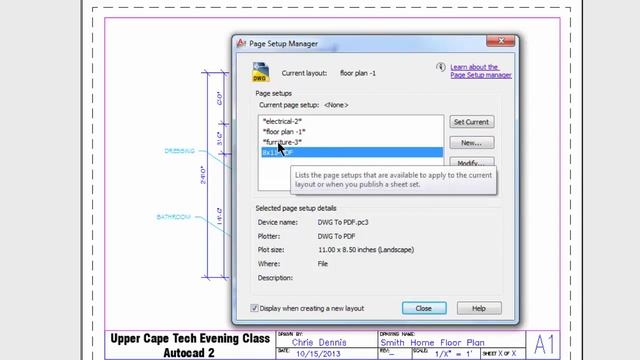The width and height of the screenshot is (640, 360).
Task: Click the A1 sheet number in the title block
Action: pyautogui.click(x=544, y=344)
